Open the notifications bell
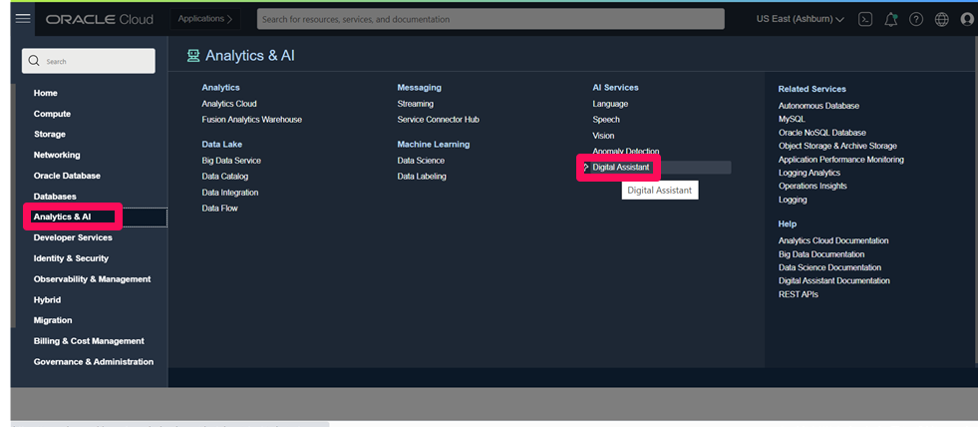This screenshot has height=427, width=980. pyautogui.click(x=891, y=19)
